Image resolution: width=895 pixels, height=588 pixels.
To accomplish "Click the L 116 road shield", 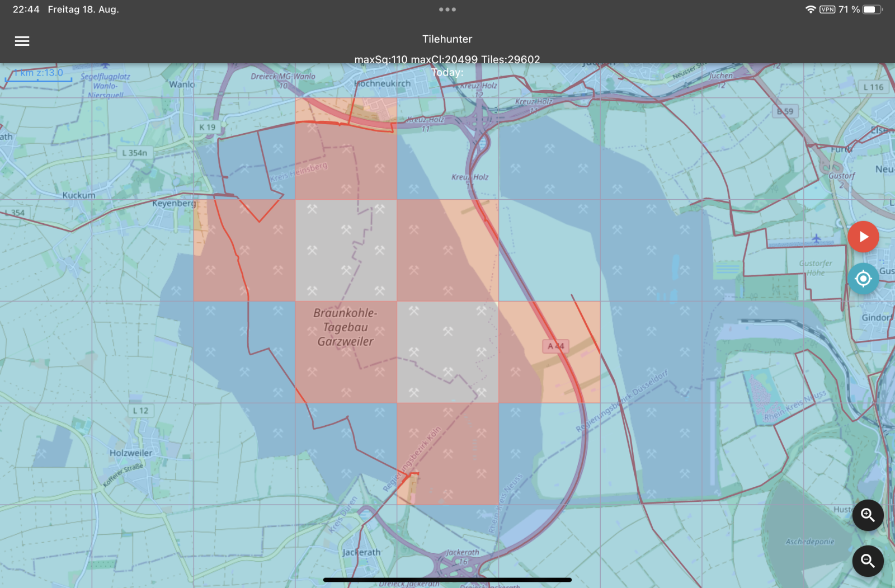I will pyautogui.click(x=873, y=87).
